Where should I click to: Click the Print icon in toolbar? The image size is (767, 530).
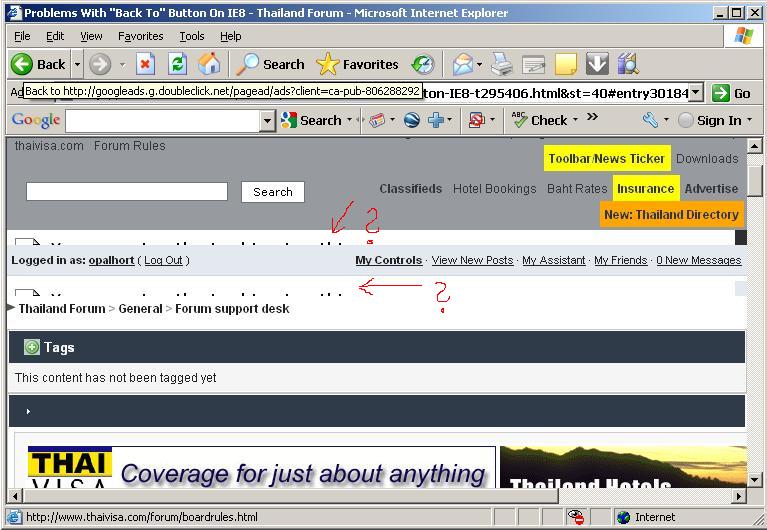click(x=502, y=64)
